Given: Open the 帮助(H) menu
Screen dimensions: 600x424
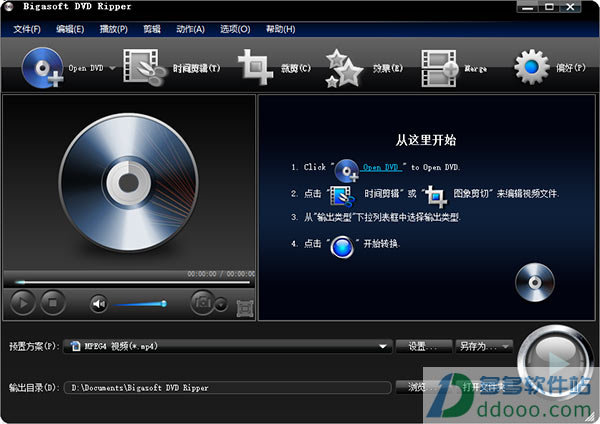Looking at the screenshot, I should coord(280,29).
